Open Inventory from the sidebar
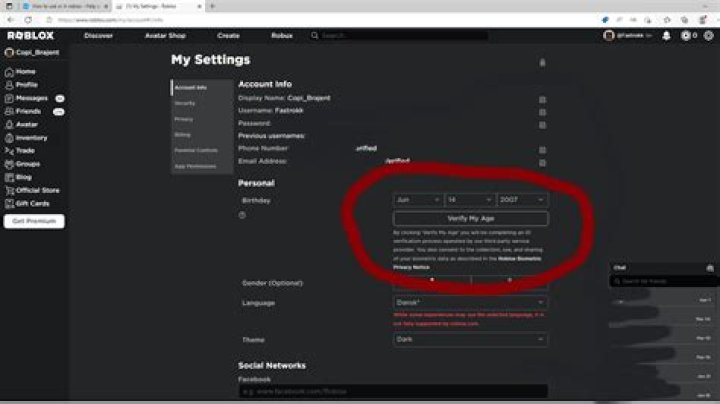The image size is (720, 404). [x=30, y=137]
